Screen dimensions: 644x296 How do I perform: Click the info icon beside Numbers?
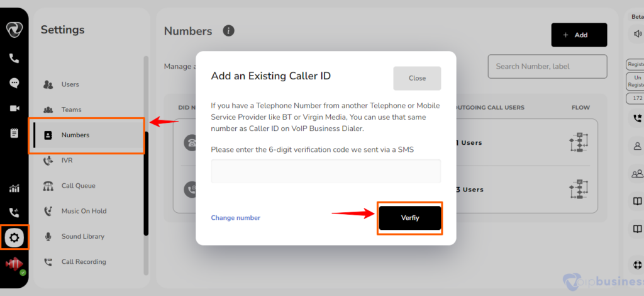coord(228,31)
